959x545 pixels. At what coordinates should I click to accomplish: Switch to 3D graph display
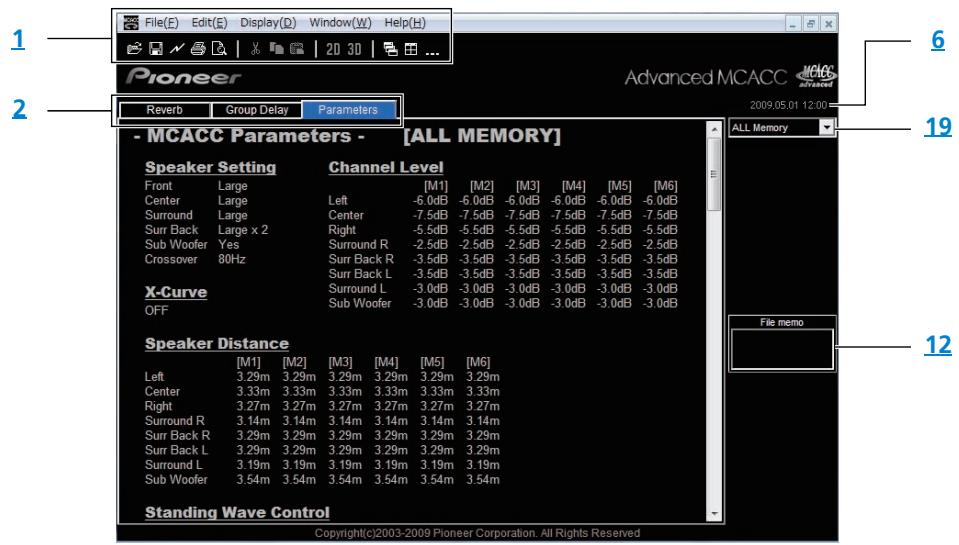[x=355, y=49]
